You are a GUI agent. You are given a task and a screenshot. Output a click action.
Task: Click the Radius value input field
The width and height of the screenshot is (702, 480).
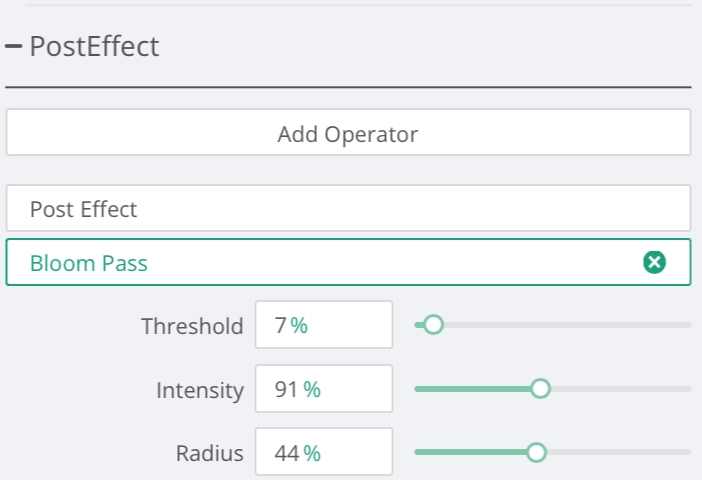pyautogui.click(x=323, y=453)
